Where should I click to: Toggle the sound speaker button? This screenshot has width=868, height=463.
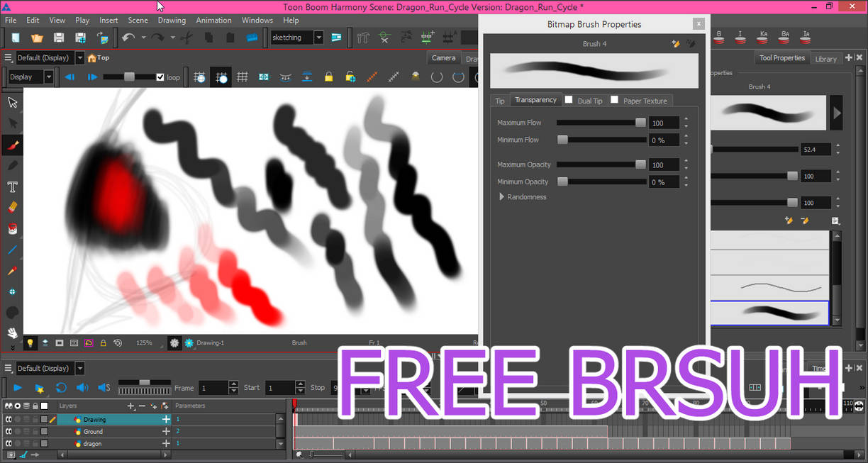click(x=82, y=387)
